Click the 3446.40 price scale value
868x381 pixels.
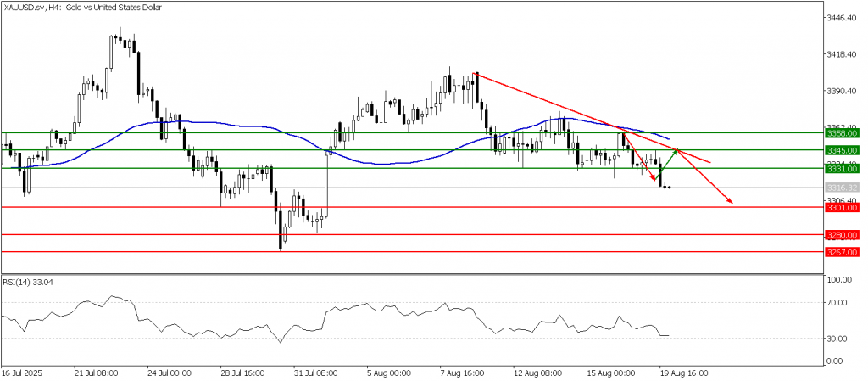click(x=842, y=19)
